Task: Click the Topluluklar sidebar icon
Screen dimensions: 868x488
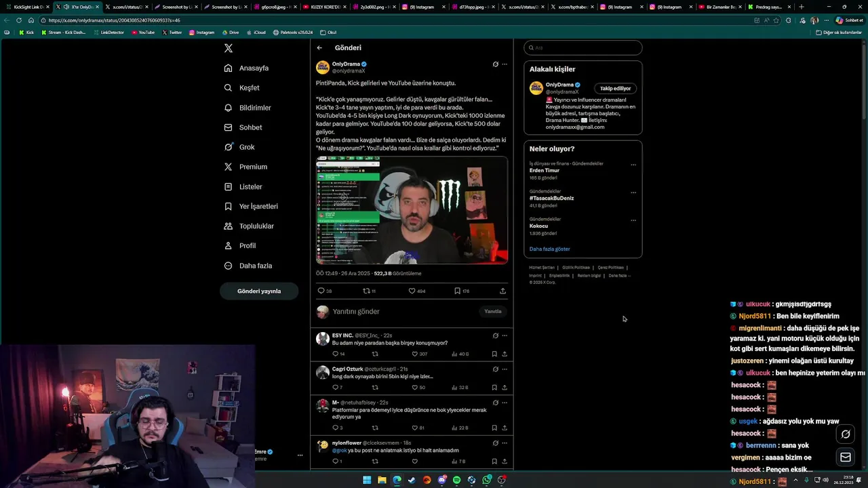Action: click(229, 226)
